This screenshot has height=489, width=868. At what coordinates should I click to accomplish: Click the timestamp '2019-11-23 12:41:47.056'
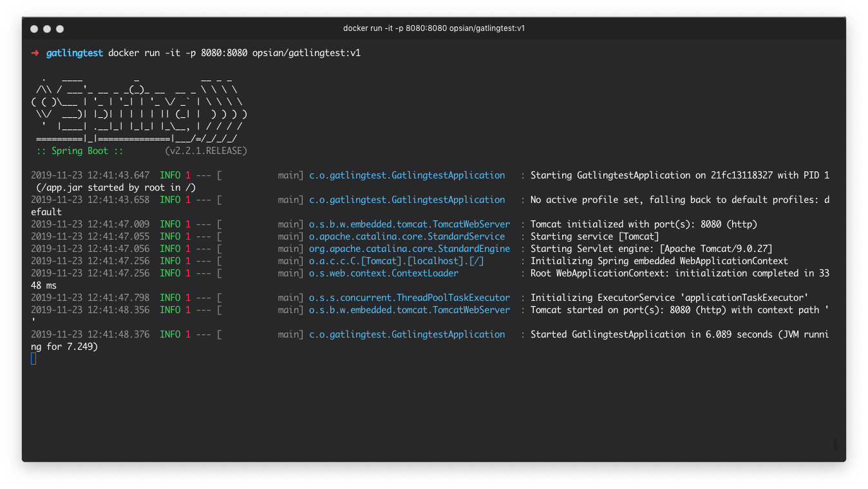coord(90,249)
